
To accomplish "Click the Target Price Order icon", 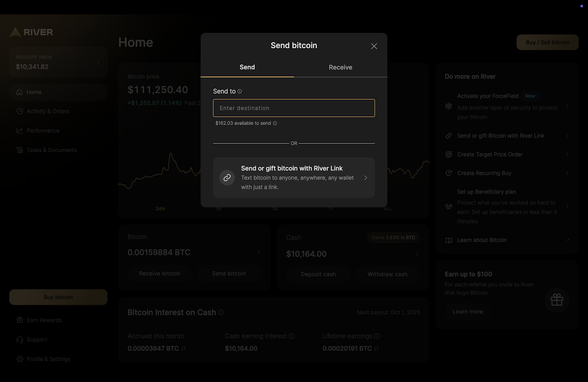I will pos(449,154).
